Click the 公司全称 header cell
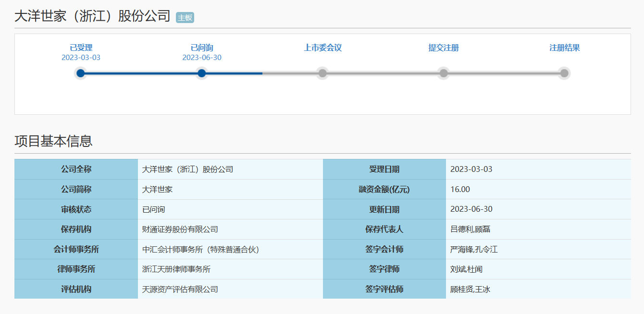This screenshot has height=314, width=644. (x=76, y=169)
